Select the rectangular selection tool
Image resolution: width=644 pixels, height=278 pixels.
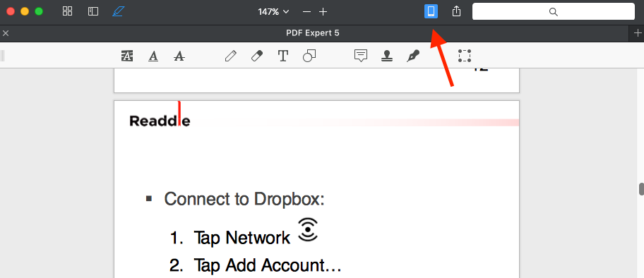click(465, 56)
